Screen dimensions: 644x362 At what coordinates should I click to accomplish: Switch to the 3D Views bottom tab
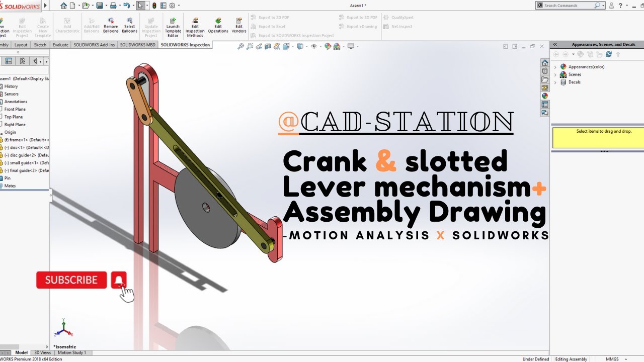click(42, 352)
